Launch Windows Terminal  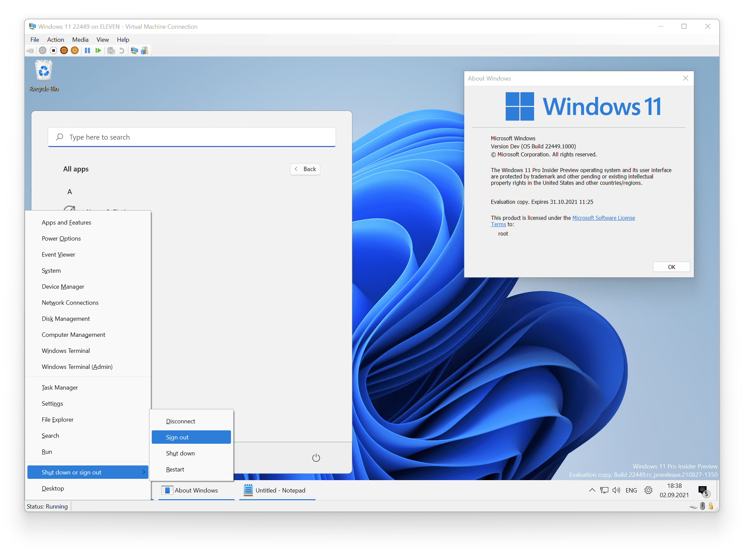click(88, 351)
